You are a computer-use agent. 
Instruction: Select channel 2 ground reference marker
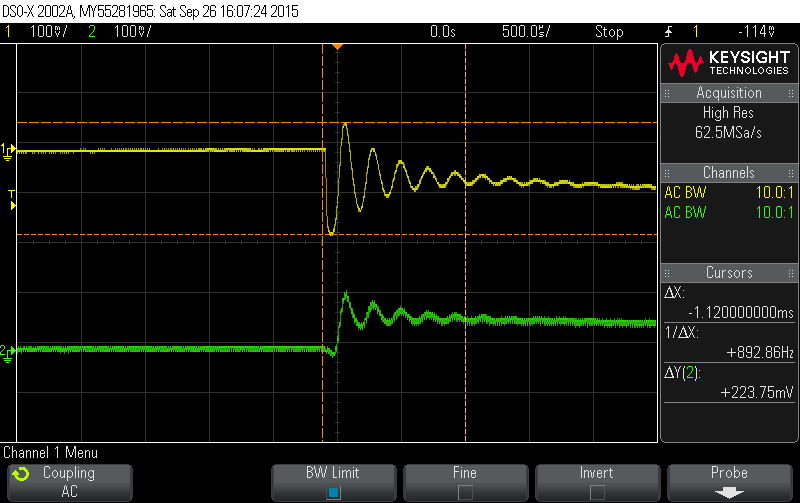[x=8, y=352]
